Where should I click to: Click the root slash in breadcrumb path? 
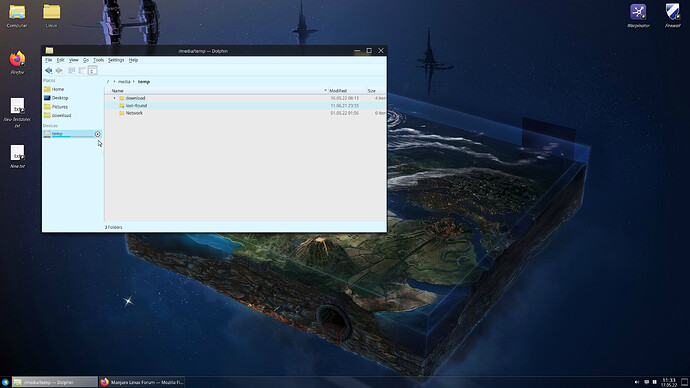pyautogui.click(x=108, y=82)
